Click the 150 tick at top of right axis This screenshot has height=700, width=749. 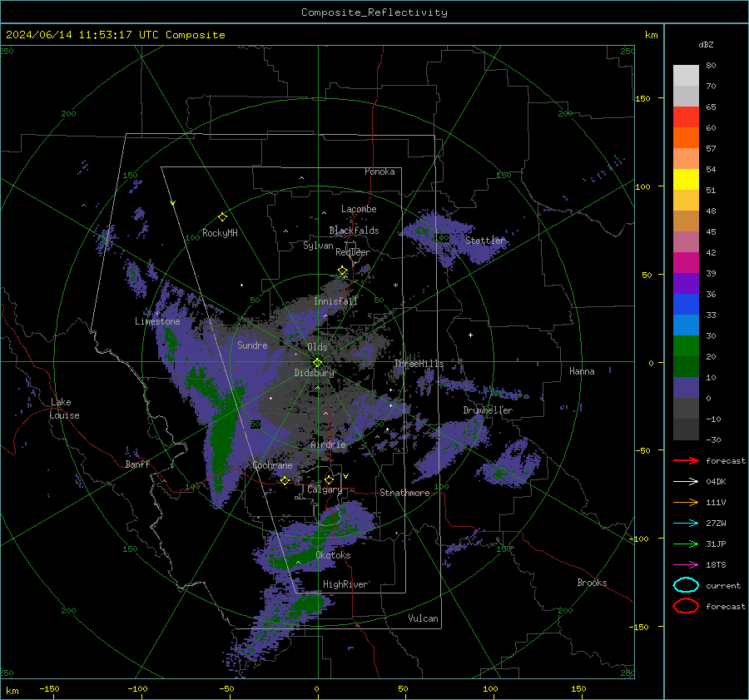pyautogui.click(x=642, y=98)
